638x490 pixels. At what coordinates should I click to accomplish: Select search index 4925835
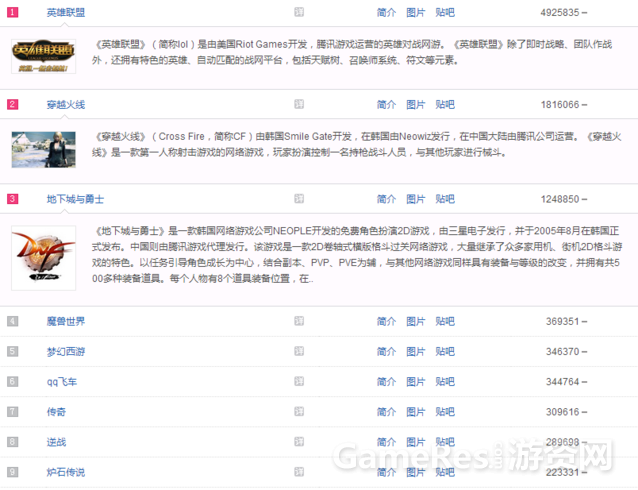click(560, 13)
